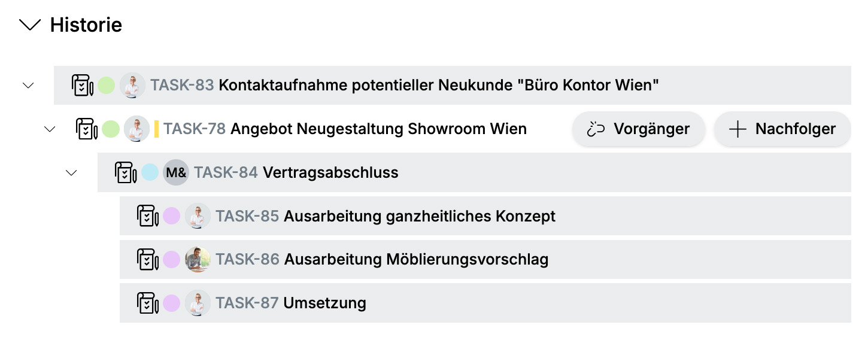Screen dimensions: 868x340
Task: Click the man's avatar photo on TASK-86
Action: click(198, 260)
